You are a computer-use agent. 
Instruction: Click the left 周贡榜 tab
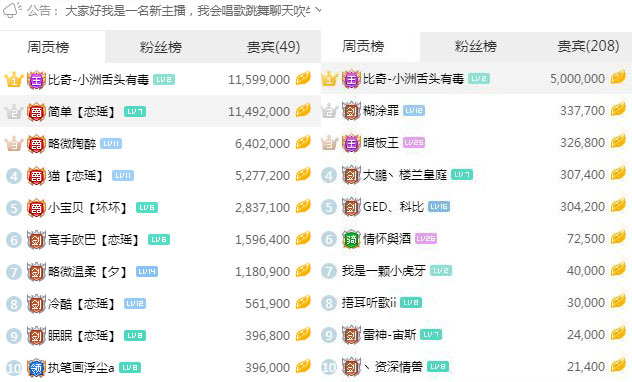click(x=48, y=47)
